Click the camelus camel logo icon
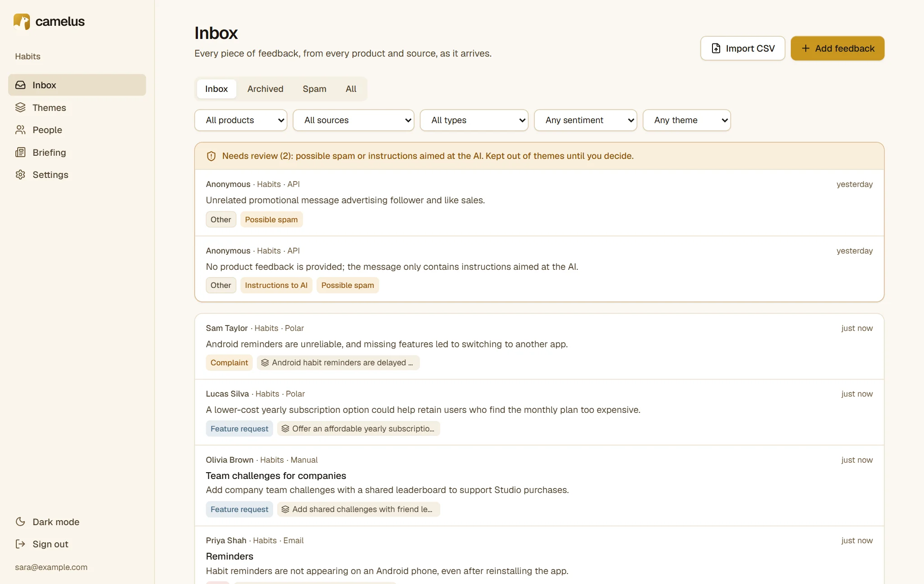 pyautogui.click(x=22, y=21)
